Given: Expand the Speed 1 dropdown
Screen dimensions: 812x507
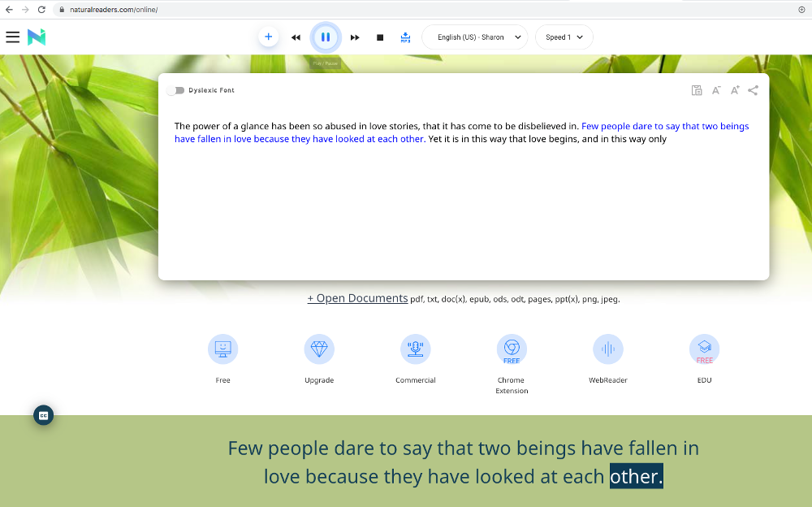Looking at the screenshot, I should (x=564, y=37).
